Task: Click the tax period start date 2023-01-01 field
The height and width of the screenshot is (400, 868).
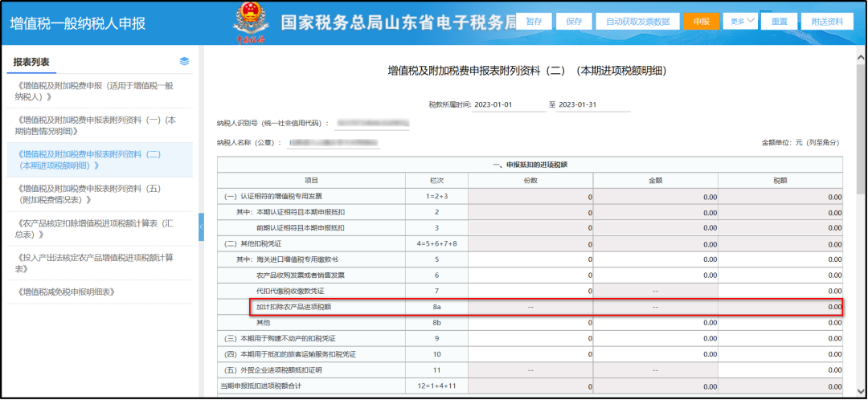Action: pyautogui.click(x=510, y=104)
